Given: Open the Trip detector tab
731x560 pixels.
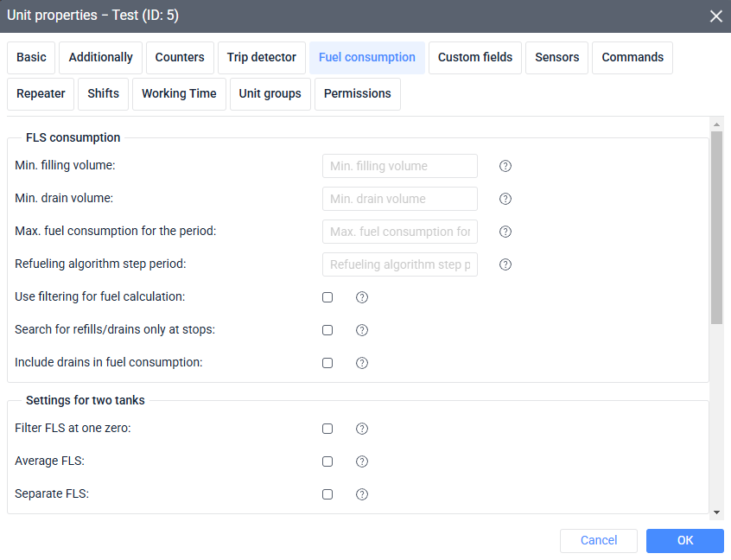Looking at the screenshot, I should pyautogui.click(x=261, y=57).
